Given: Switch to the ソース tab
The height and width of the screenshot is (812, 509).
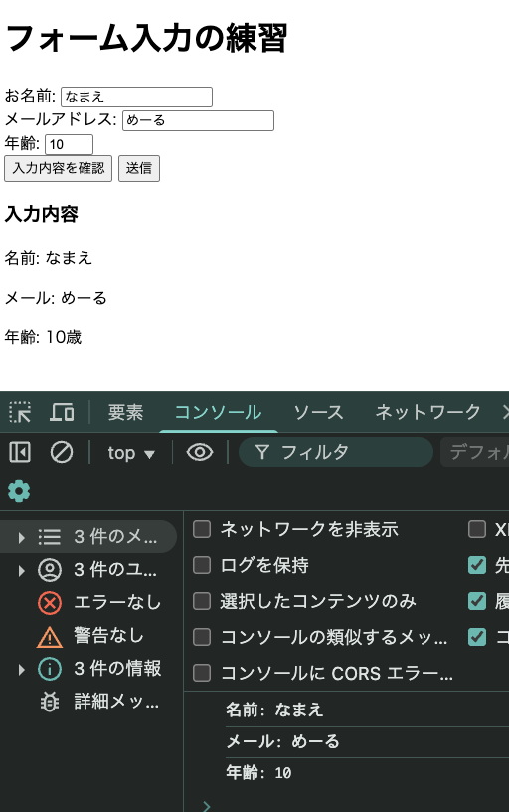Looking at the screenshot, I should 318,412.
